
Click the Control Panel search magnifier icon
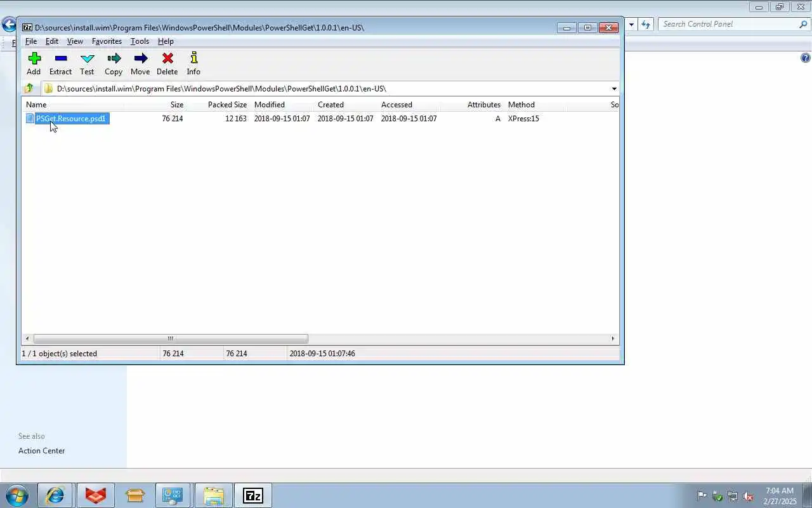[804, 24]
